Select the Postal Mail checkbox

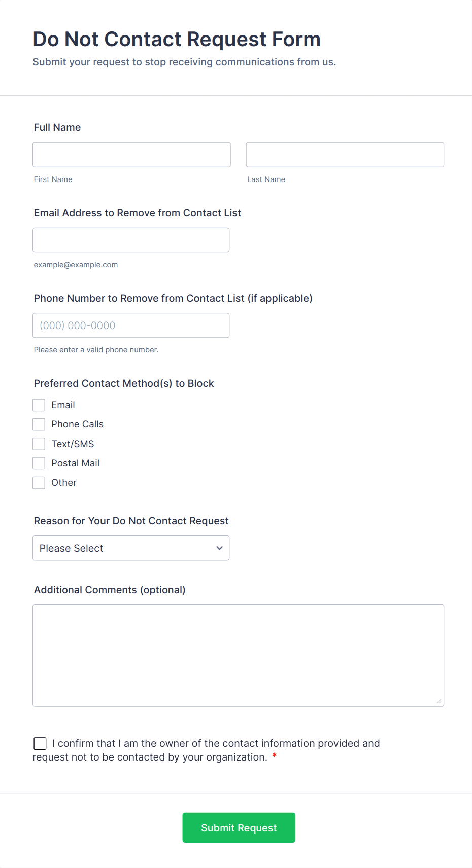pyautogui.click(x=39, y=463)
